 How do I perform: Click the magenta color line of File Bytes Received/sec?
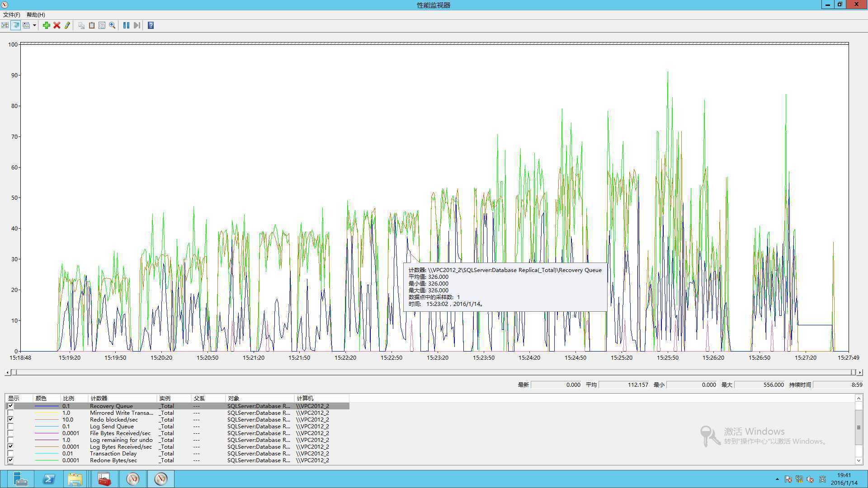point(47,433)
